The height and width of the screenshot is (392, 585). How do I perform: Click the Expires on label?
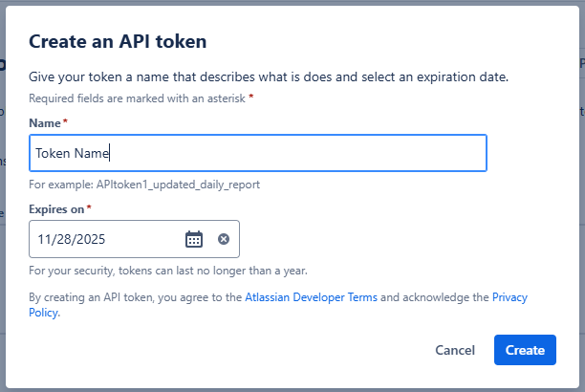pos(57,208)
